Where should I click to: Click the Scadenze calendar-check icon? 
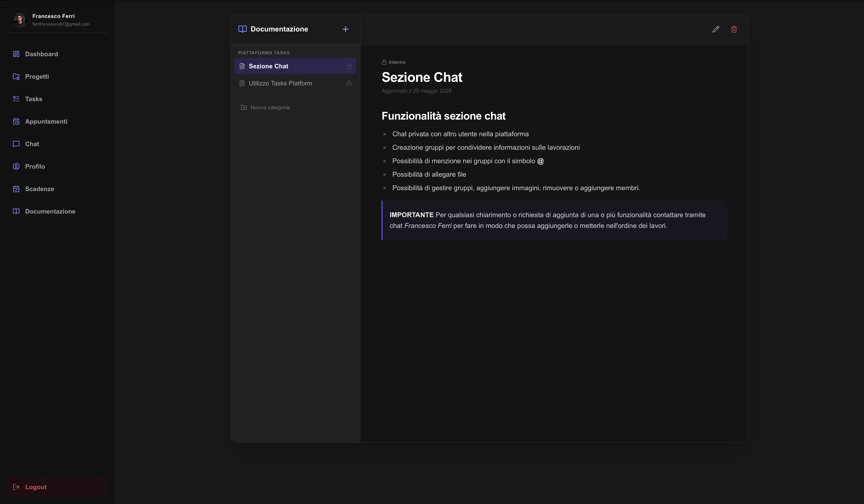coord(16,189)
